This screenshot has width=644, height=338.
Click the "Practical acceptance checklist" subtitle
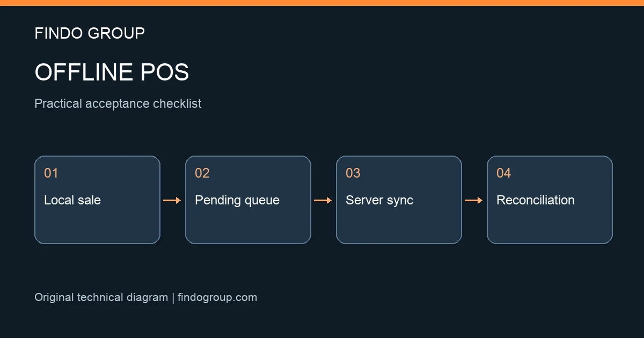click(x=118, y=104)
